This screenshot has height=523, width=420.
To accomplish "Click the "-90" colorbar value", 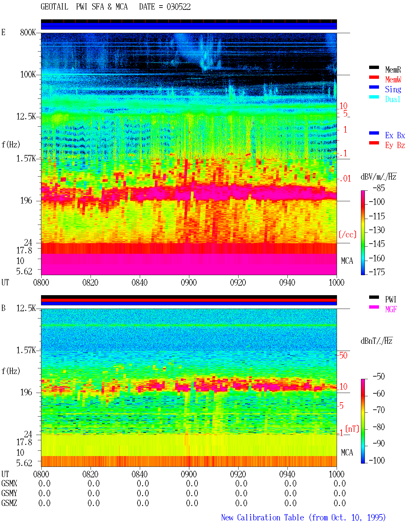I will click(379, 443).
